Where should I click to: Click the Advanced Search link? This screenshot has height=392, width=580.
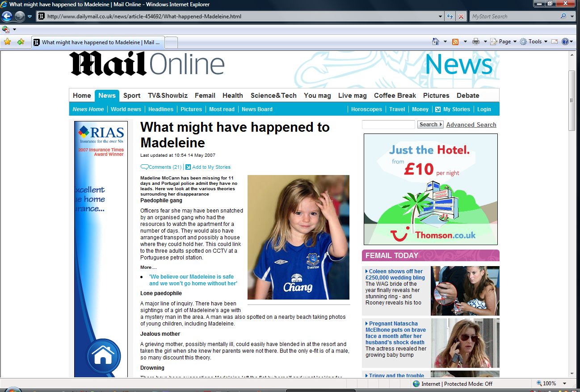471,125
